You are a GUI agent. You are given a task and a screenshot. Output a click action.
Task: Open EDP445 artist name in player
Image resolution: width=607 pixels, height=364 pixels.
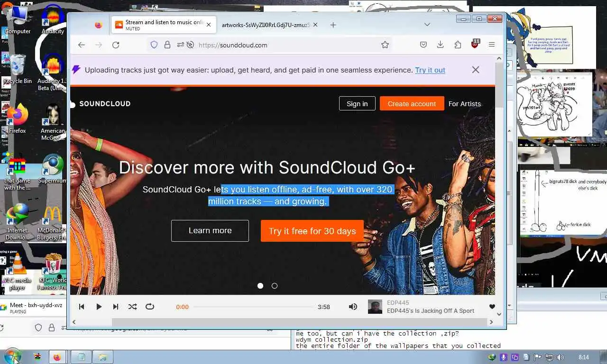(398, 303)
